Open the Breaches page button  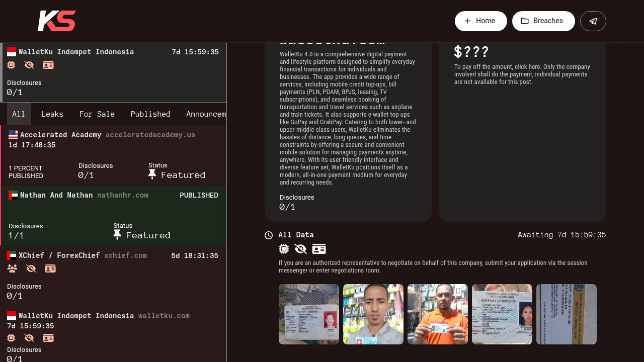[x=543, y=21]
